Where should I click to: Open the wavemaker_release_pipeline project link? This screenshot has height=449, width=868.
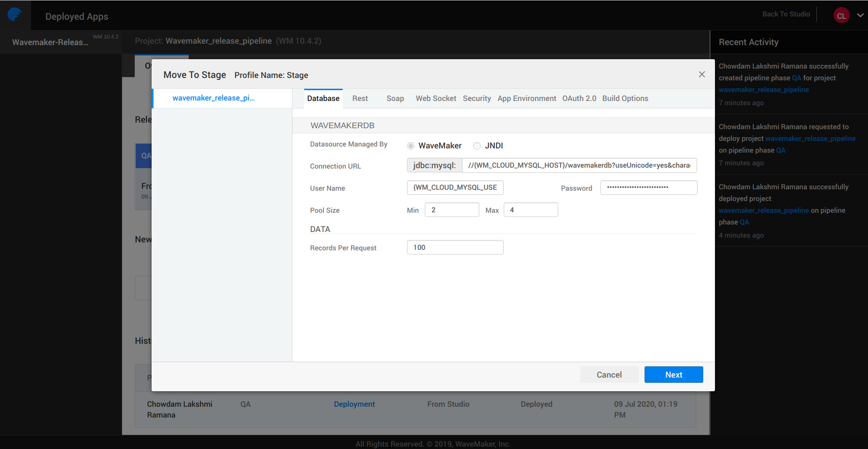764,89
